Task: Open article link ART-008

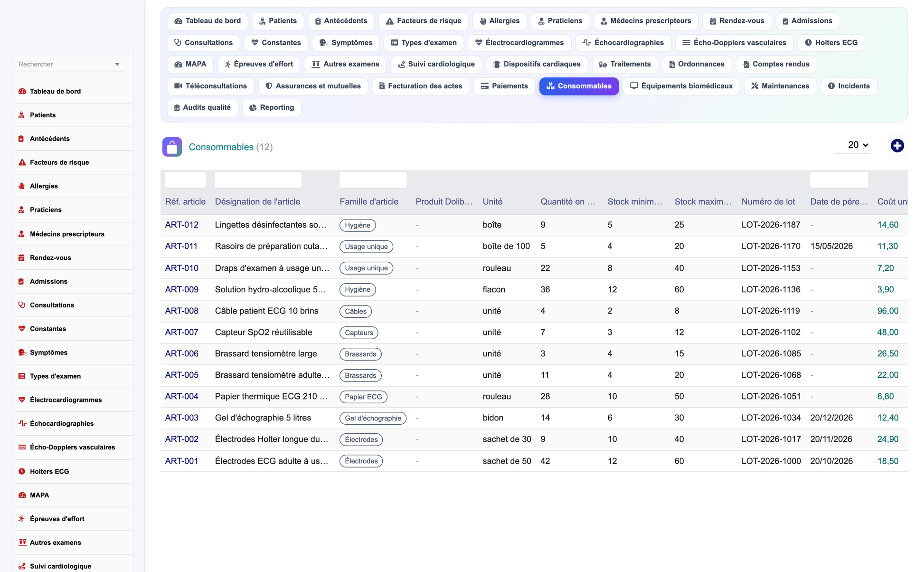Action: point(181,311)
